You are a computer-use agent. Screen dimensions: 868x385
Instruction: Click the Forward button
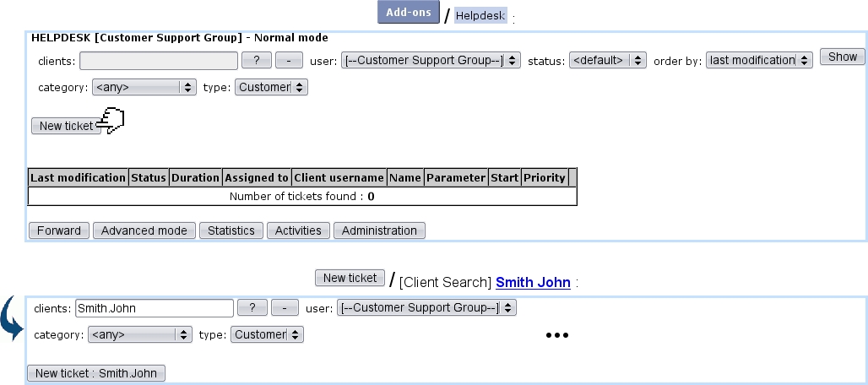point(59,230)
